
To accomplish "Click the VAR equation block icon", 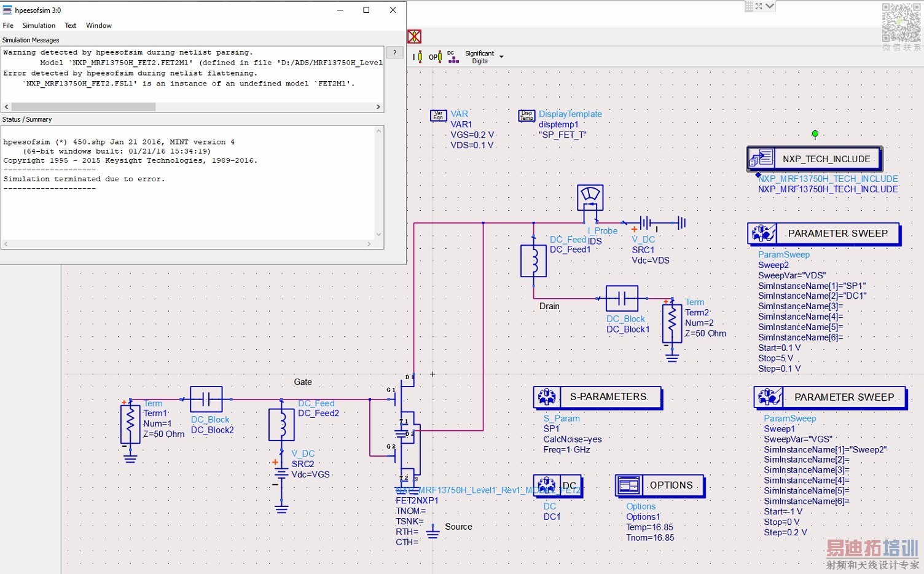I will tap(439, 115).
